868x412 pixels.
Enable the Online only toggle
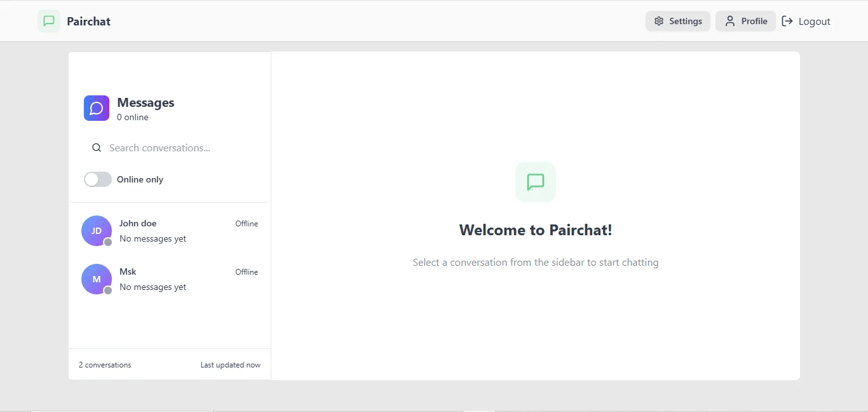click(97, 179)
